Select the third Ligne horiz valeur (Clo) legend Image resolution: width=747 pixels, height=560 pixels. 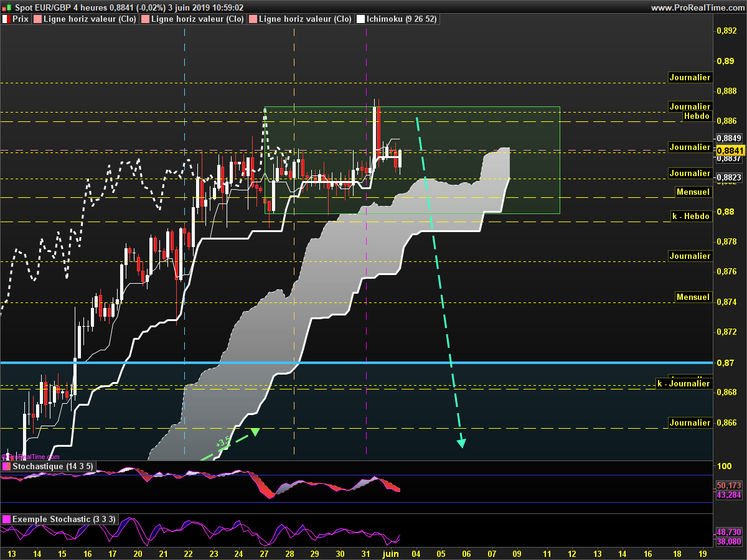(x=304, y=19)
